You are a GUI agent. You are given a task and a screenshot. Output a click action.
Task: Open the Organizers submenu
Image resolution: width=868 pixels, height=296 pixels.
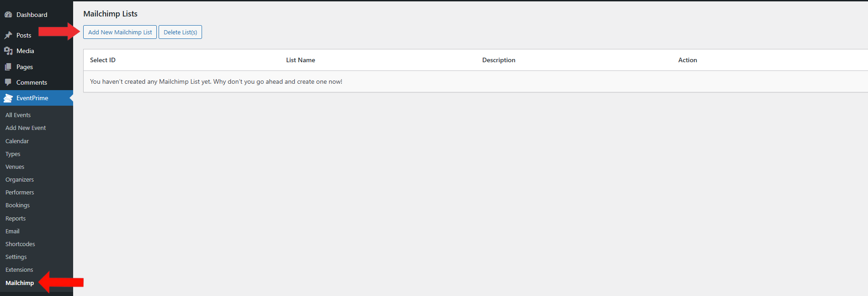20,179
